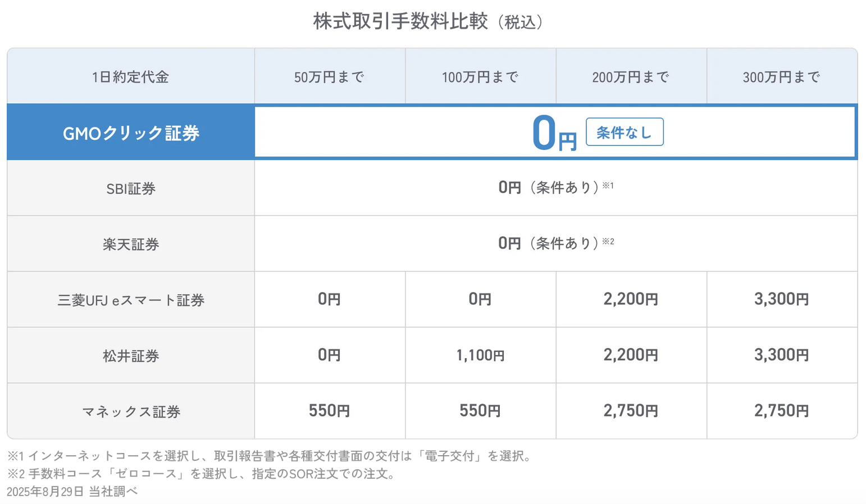
Task: Select the 200万円まで column header
Action: [x=631, y=77]
